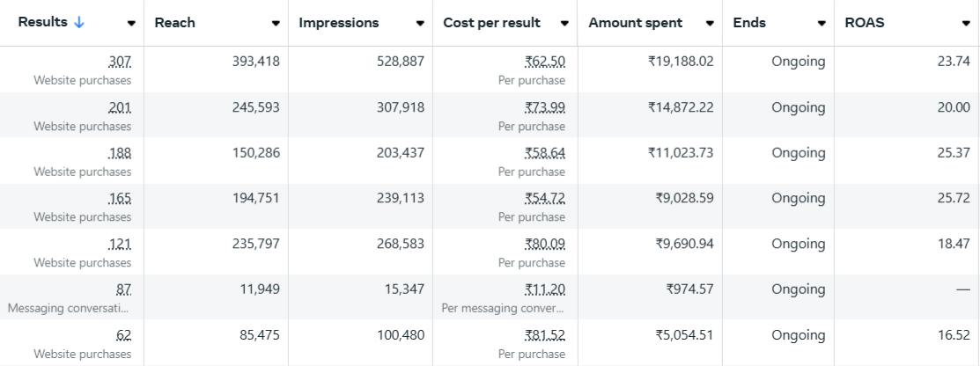Expand the Impressions column dropdown
The image size is (980, 366).
[x=420, y=24]
